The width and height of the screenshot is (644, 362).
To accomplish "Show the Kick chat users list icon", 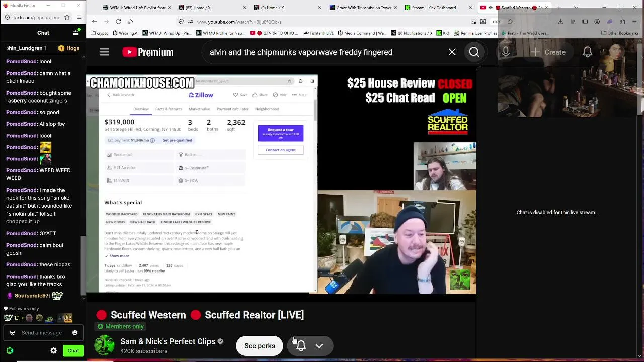I will tap(76, 33).
